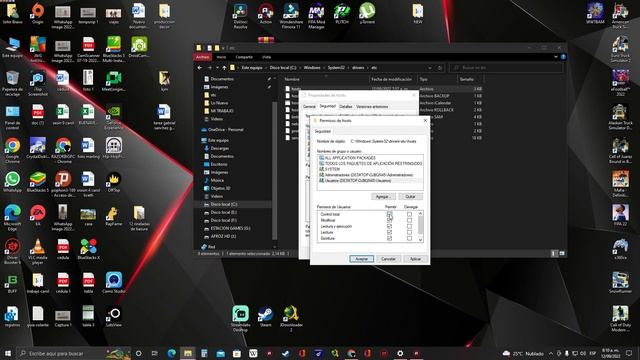Check Permitir for Control total
640x360 pixels.
click(389, 214)
